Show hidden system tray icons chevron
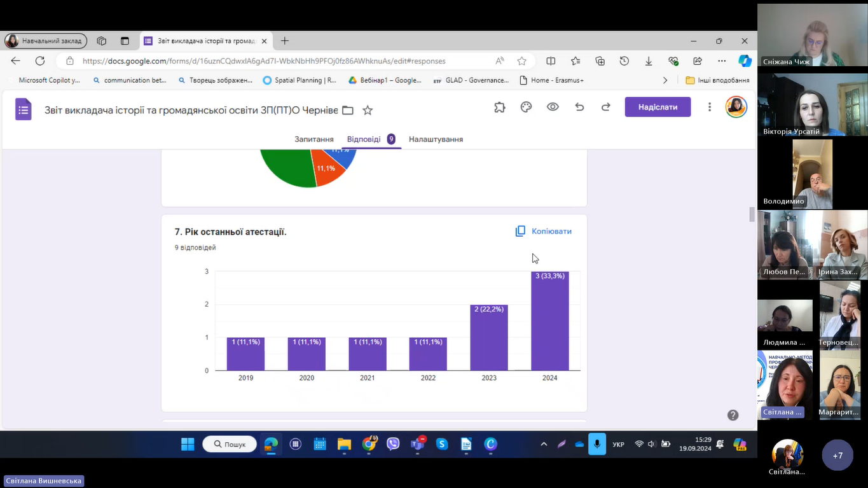Image resolution: width=868 pixels, height=488 pixels. pyautogui.click(x=544, y=444)
